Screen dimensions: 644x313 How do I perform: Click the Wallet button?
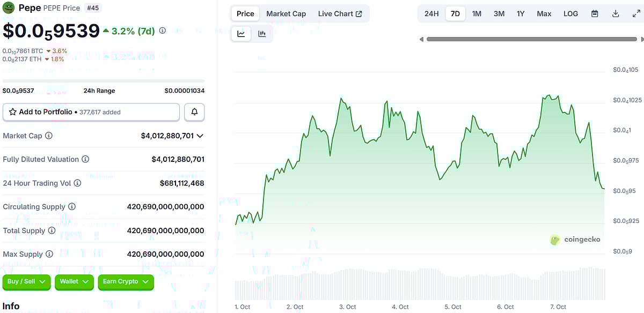coord(74,281)
